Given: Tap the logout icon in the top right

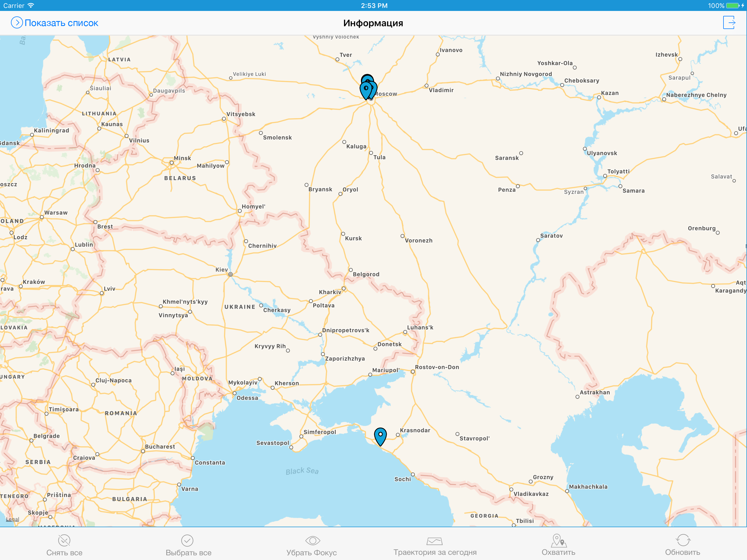Looking at the screenshot, I should click(729, 23).
